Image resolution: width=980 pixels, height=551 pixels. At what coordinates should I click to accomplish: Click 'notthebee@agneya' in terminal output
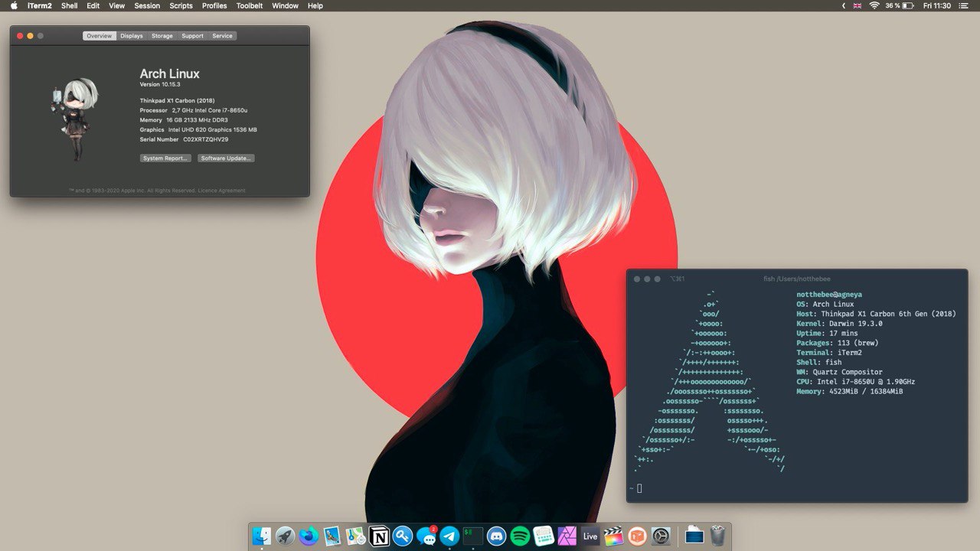pyautogui.click(x=829, y=295)
